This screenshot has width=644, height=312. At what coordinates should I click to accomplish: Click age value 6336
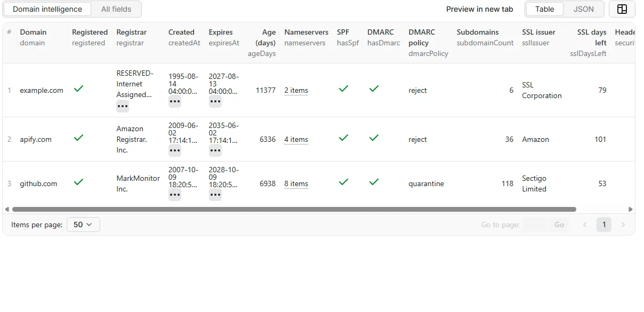(x=268, y=139)
